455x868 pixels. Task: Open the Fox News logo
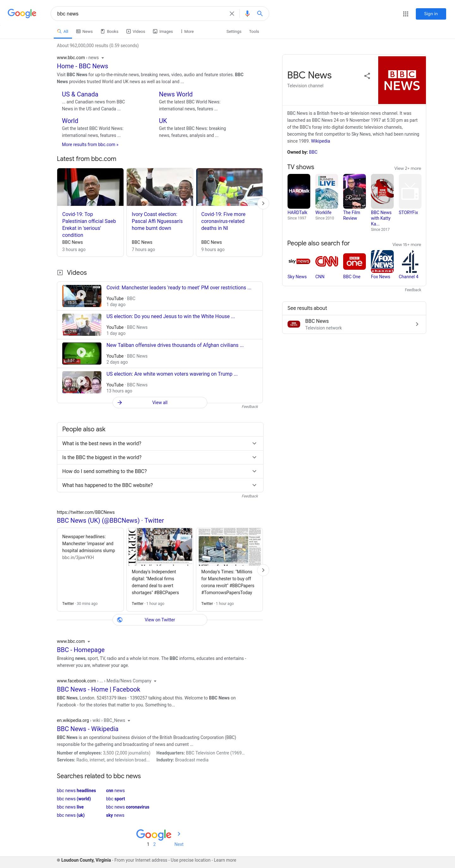coord(382,262)
